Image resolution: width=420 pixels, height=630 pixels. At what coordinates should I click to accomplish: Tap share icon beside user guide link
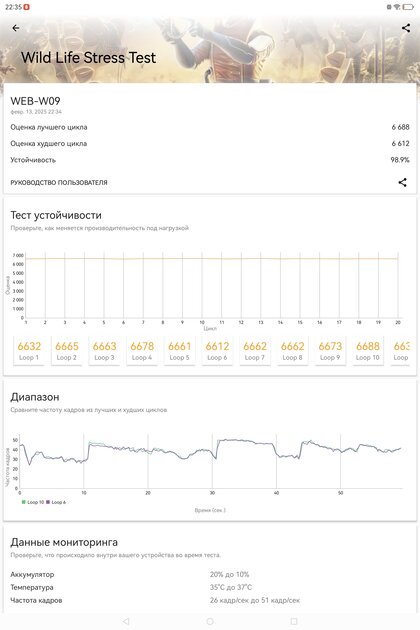tap(402, 182)
